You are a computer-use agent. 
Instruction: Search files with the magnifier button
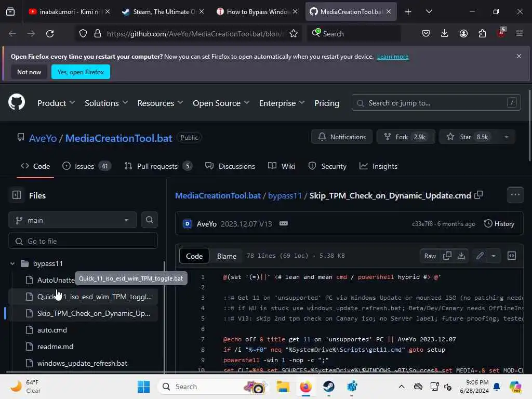149,220
